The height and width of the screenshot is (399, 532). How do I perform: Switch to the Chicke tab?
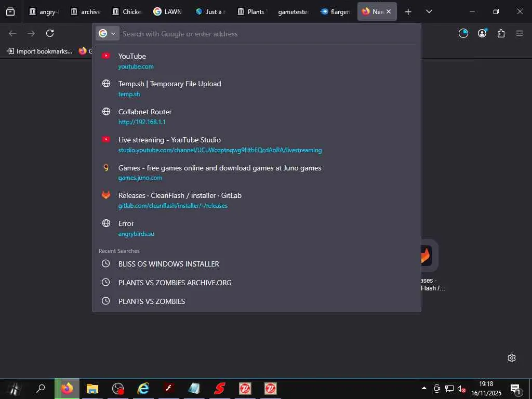coord(126,12)
